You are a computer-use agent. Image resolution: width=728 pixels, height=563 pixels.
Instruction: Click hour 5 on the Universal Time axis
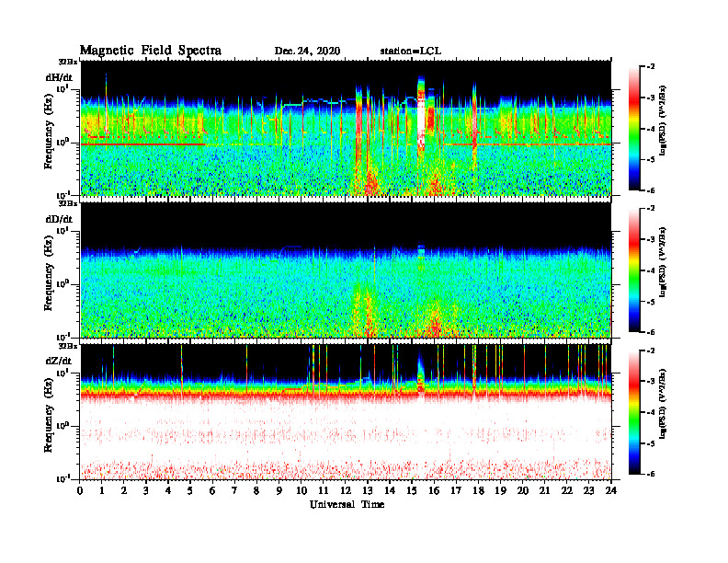point(190,491)
